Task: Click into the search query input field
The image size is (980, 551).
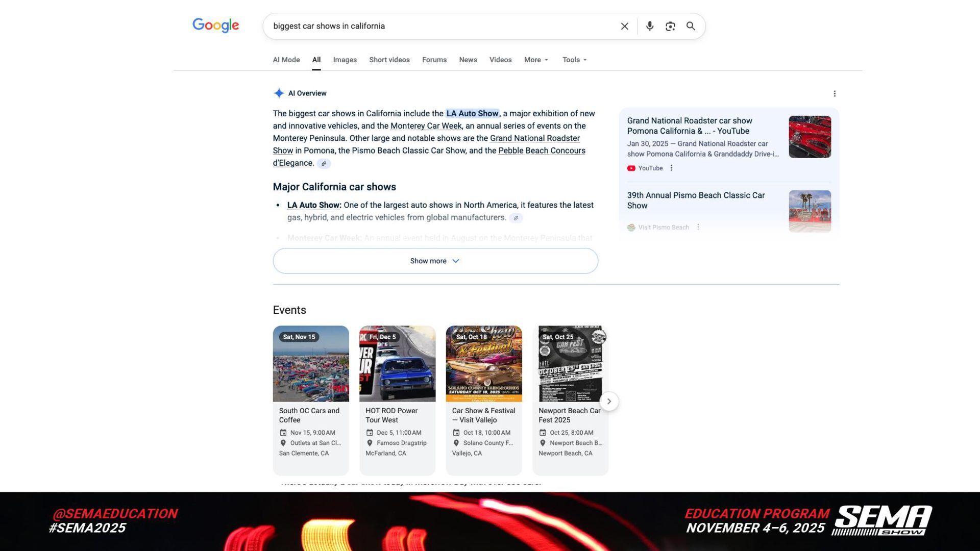Action: coord(439,26)
